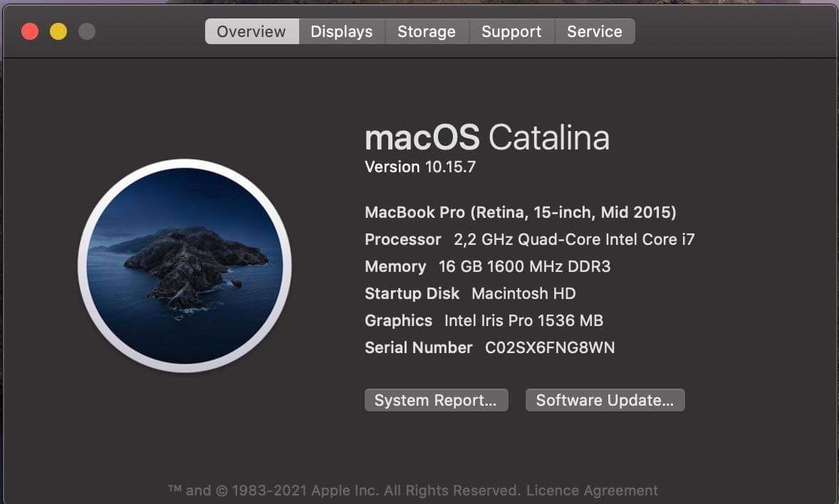The image size is (839, 504).
Task: Open the Storage tab
Action: (427, 31)
